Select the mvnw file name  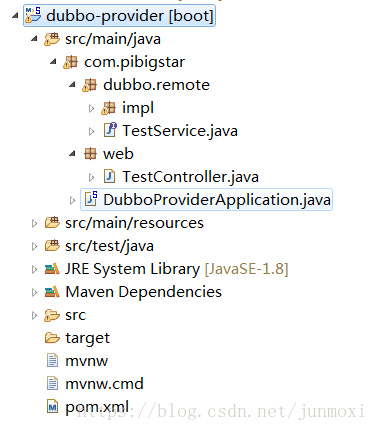coord(87,361)
